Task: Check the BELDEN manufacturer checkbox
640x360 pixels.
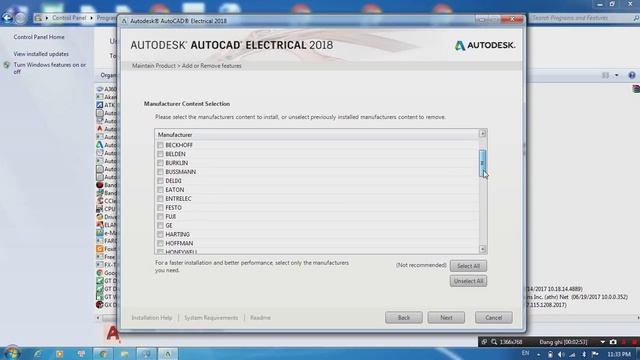Action: click(x=160, y=154)
